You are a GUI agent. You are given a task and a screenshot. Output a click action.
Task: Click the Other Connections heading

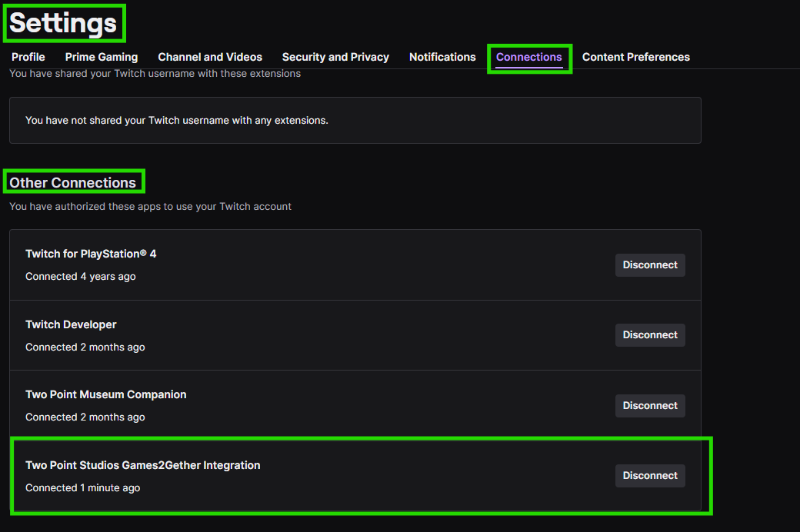73,183
